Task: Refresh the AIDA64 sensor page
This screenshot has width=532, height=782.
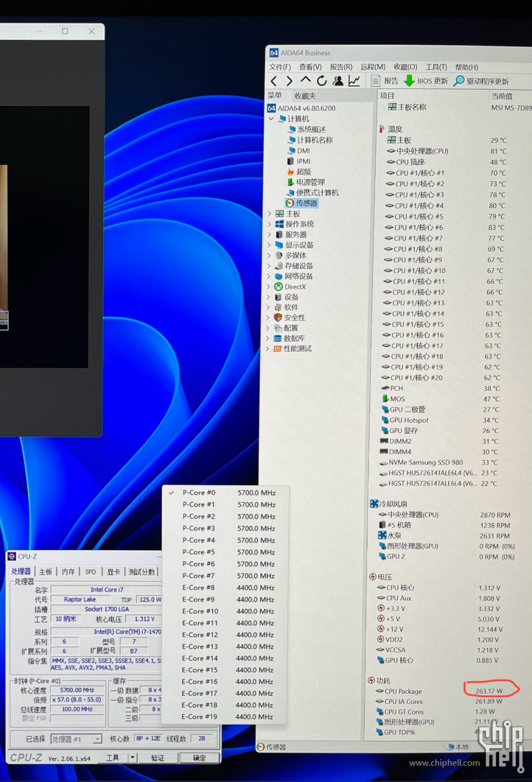Action: (322, 81)
